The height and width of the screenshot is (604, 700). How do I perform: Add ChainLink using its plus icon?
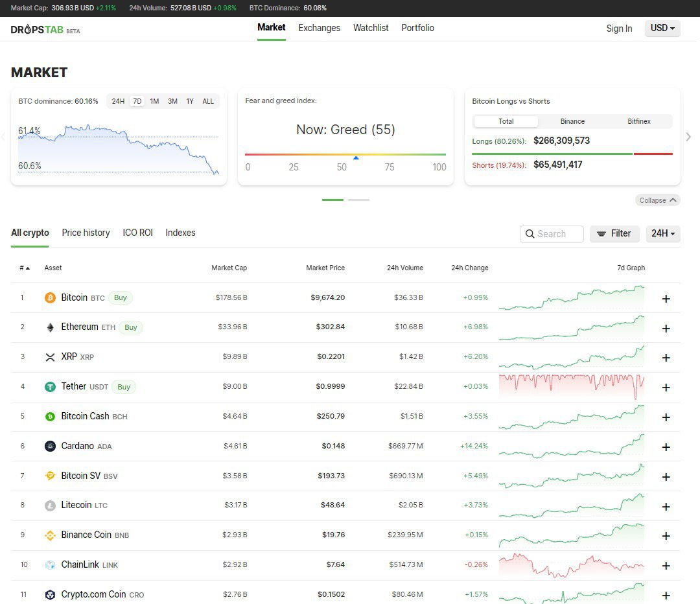click(x=666, y=566)
